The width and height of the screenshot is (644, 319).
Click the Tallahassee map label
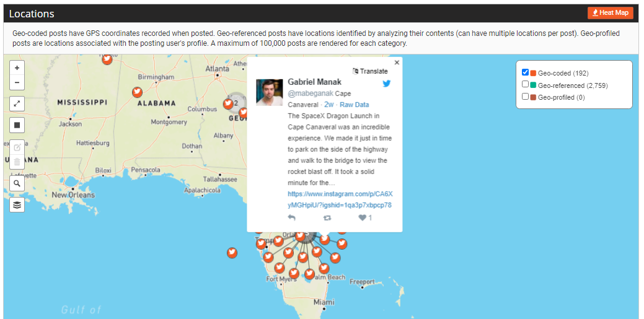[220, 180]
